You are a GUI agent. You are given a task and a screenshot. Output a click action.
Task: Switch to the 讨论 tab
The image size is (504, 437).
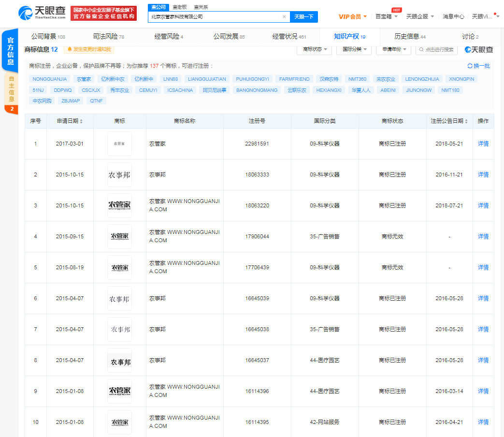pyautogui.click(x=470, y=37)
